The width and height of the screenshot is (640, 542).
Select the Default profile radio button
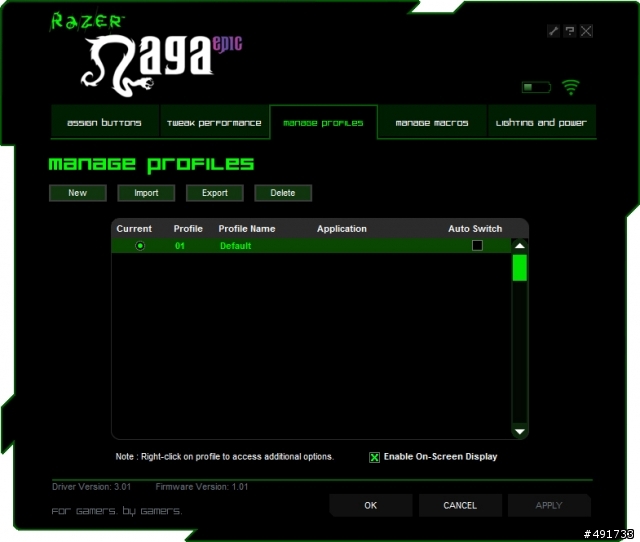(140, 246)
